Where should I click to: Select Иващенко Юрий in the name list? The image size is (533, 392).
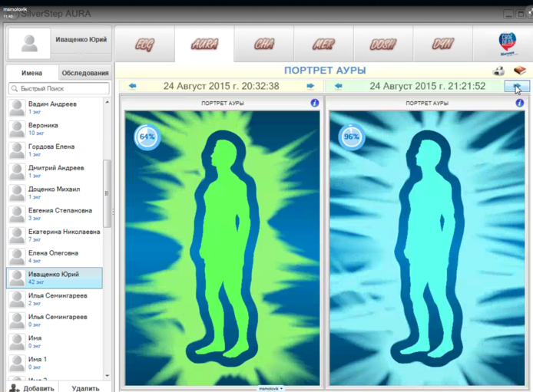click(55, 278)
